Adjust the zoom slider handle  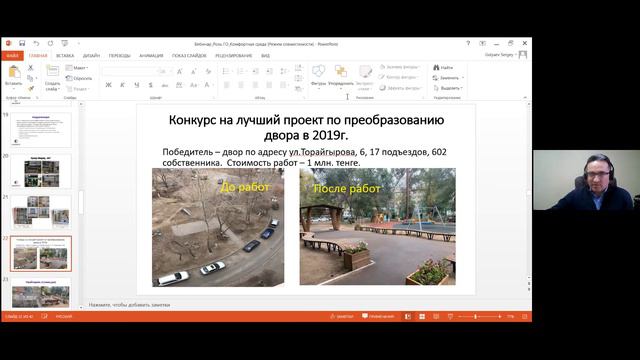tap(476, 316)
